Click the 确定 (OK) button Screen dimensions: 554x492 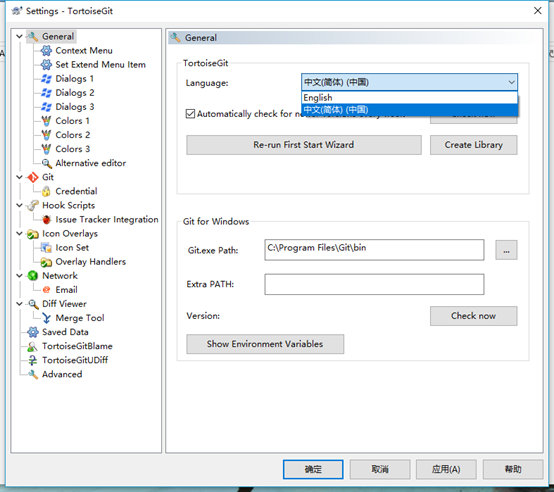pos(313,469)
